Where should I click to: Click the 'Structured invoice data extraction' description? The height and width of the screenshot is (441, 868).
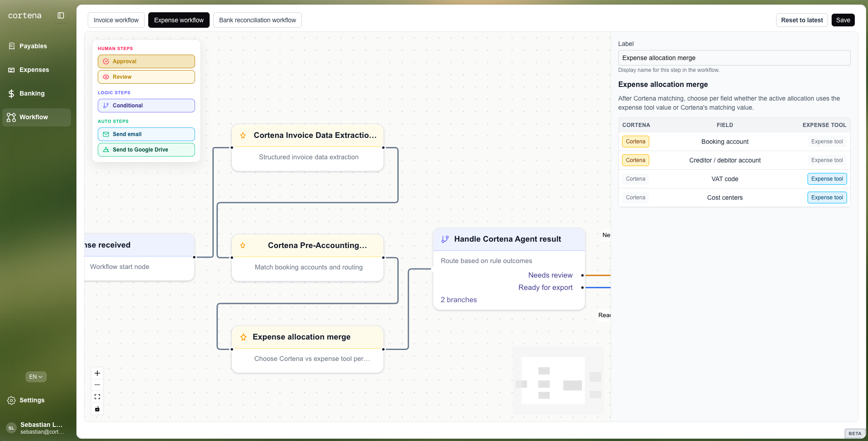click(x=309, y=157)
